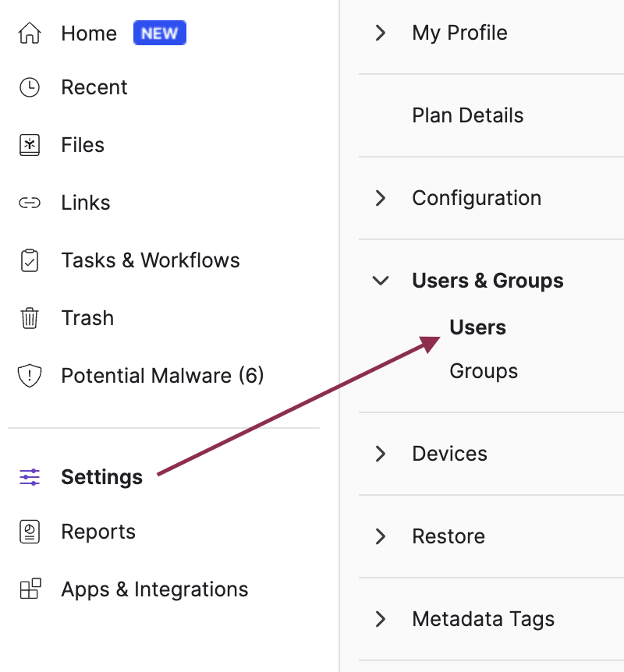Click the Settings sliders icon
This screenshot has height=672, width=624.
[x=29, y=477]
